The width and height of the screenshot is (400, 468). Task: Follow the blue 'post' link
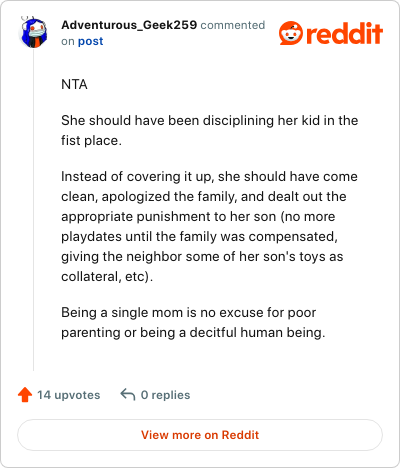[x=90, y=41]
